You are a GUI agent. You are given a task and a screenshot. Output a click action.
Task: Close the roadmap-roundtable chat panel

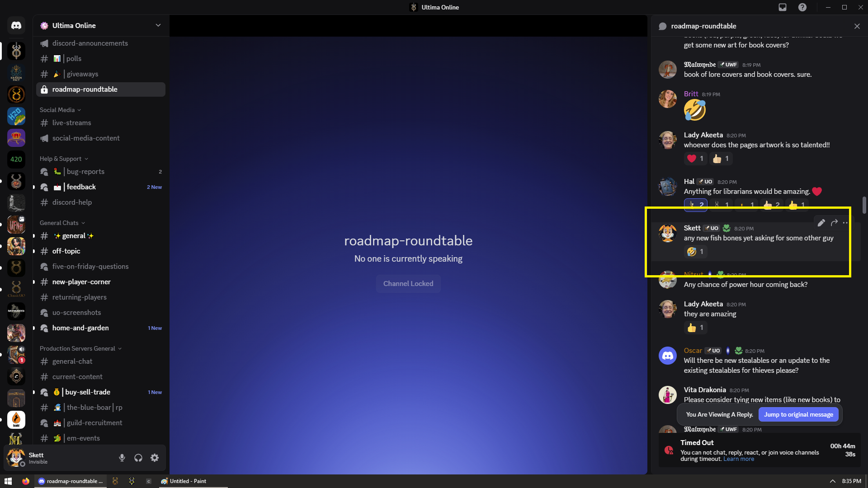[x=857, y=26]
